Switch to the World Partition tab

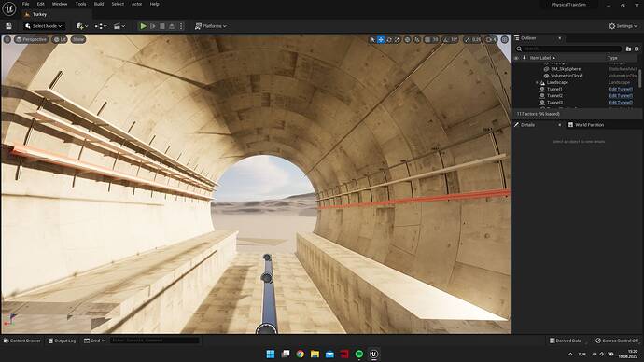tap(586, 125)
